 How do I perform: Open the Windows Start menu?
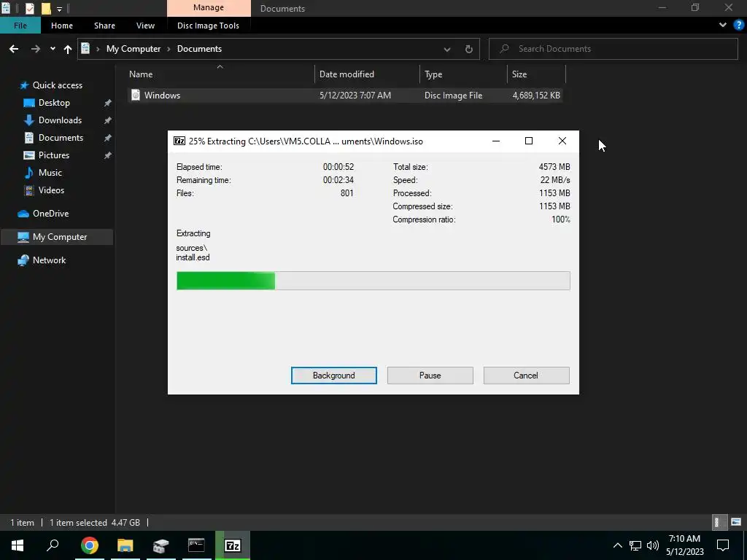18,545
